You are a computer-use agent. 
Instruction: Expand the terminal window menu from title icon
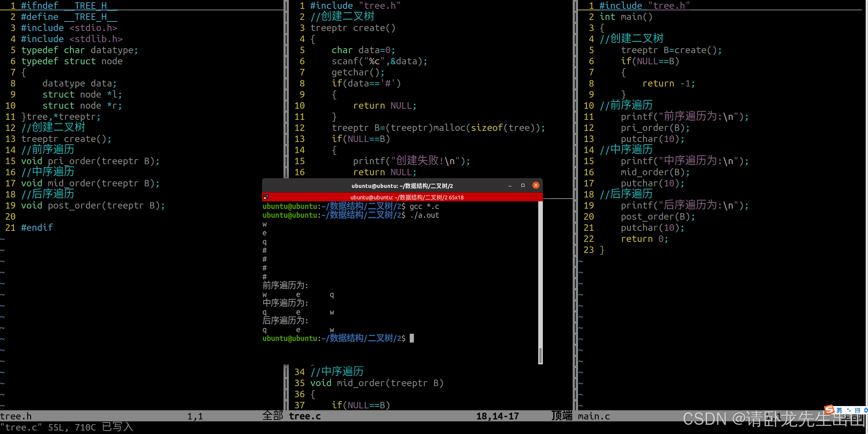tap(266, 196)
